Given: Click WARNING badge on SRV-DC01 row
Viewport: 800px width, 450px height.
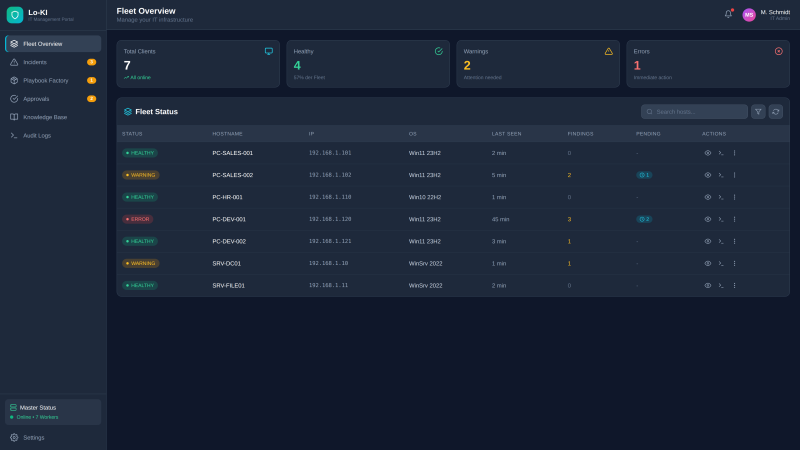Looking at the screenshot, I should pos(140,263).
